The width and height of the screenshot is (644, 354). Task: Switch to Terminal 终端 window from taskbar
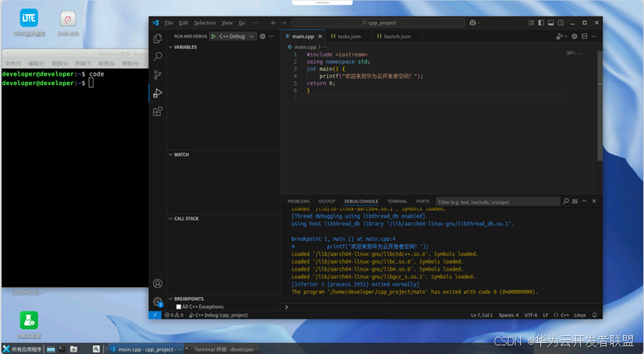pyautogui.click(x=222, y=349)
